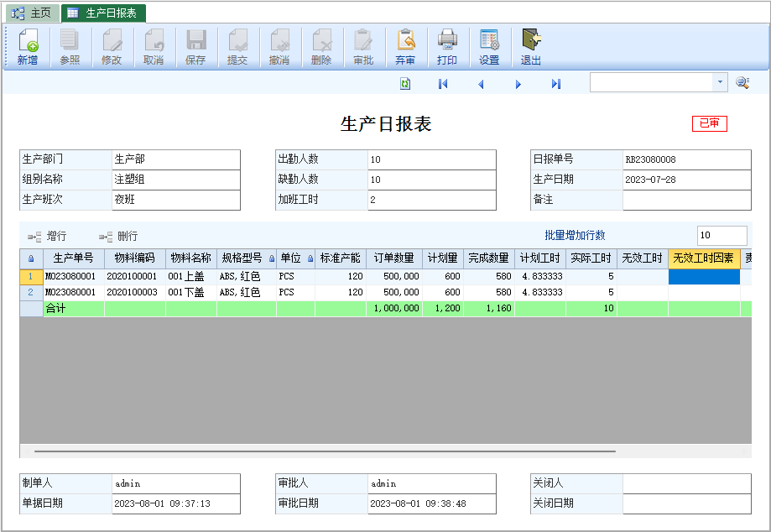Click the 生产日期 field 2023-07-28
771x532 pixels.
(687, 180)
